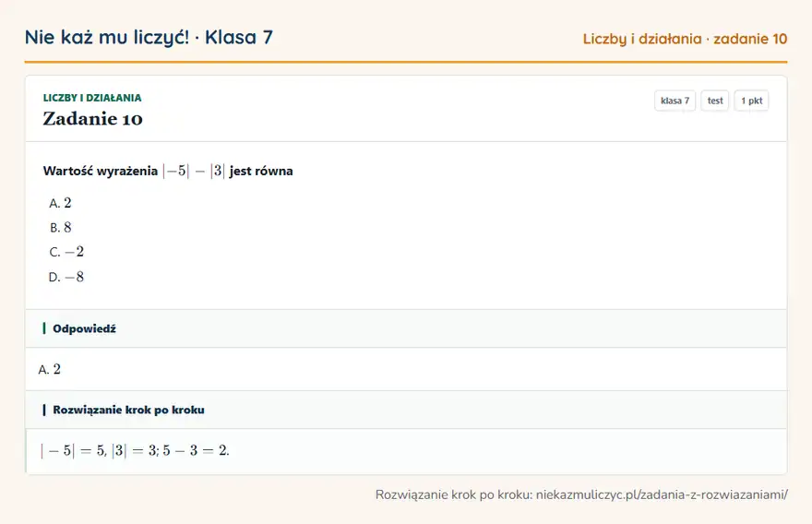This screenshot has height=524, width=812.
Task: Click the shown answer 'A. 2'
Action: [49, 369]
